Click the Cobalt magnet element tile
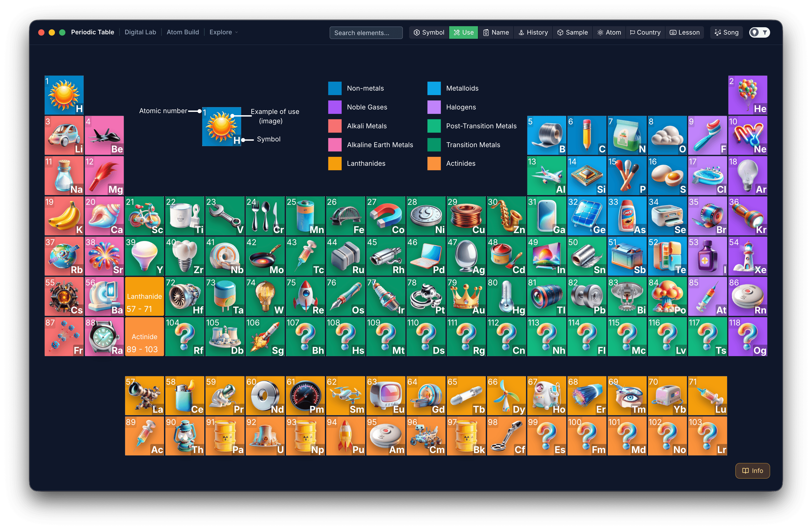Image resolution: width=812 pixels, height=530 pixels. [386, 216]
